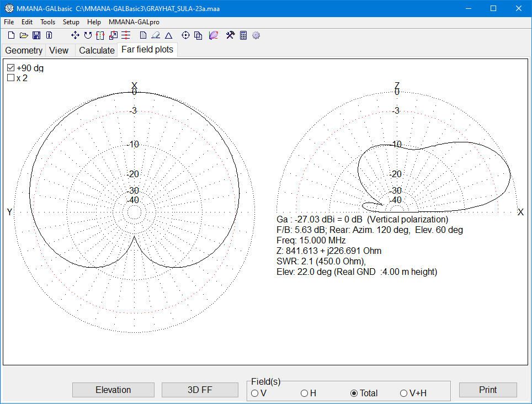Switch to the Geometry tab
Image resolution: width=532 pixels, height=404 pixels.
[x=24, y=50]
